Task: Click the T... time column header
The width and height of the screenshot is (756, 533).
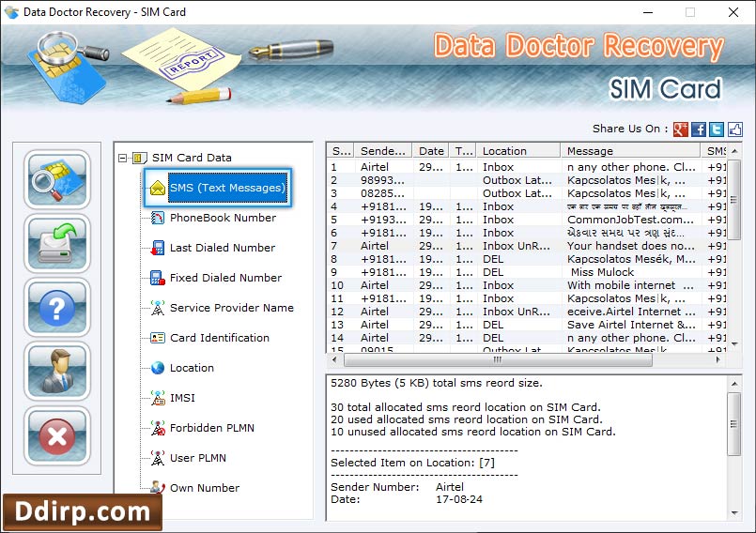Action: (x=463, y=151)
